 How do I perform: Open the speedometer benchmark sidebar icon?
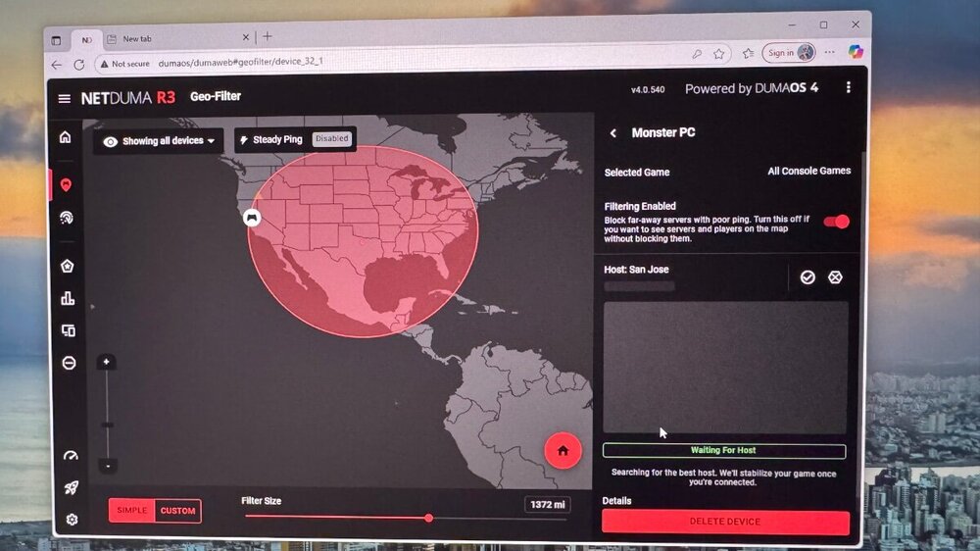coord(70,456)
